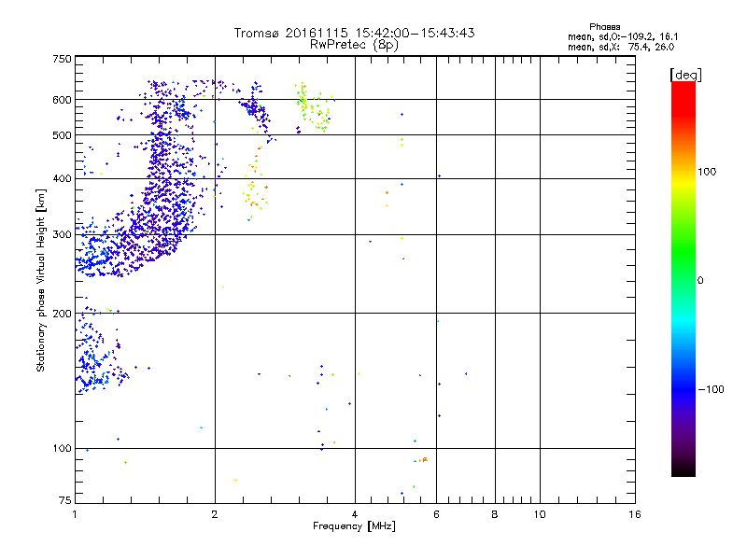Click the x-axis tick label '10'
The height and width of the screenshot is (560, 747).
[540, 514]
